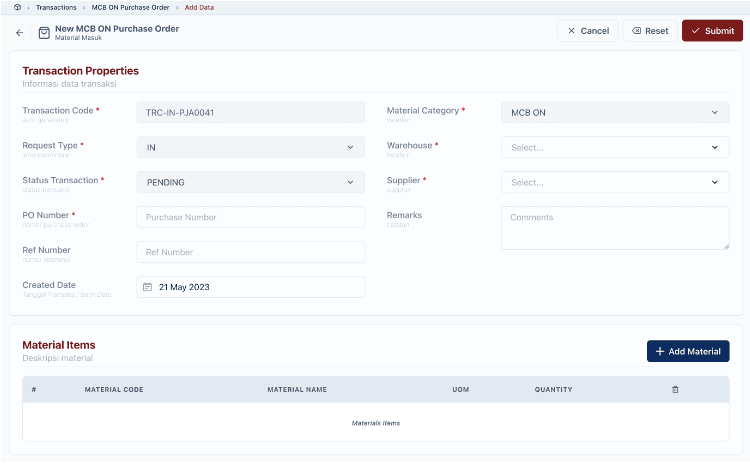Image resolution: width=750 pixels, height=465 pixels.
Task: Open the Created Date picker field
Action: coord(251,287)
